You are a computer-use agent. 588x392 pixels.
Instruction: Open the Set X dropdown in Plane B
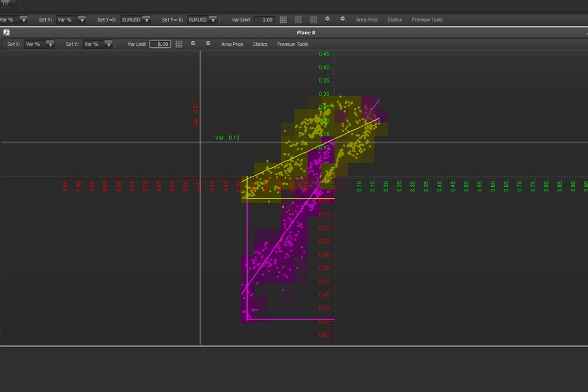tap(39, 44)
